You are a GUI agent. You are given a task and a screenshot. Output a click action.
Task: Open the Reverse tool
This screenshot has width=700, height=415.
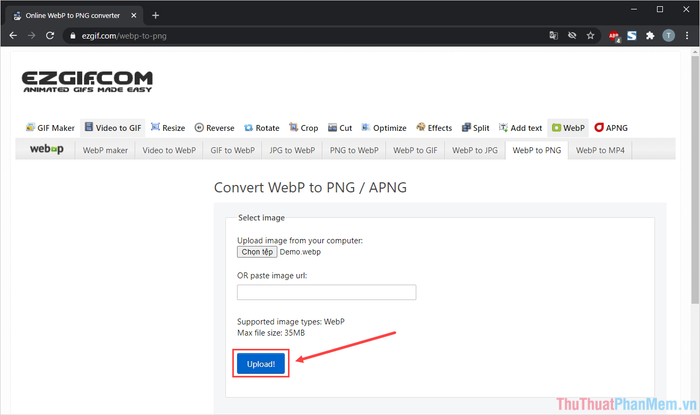(214, 128)
